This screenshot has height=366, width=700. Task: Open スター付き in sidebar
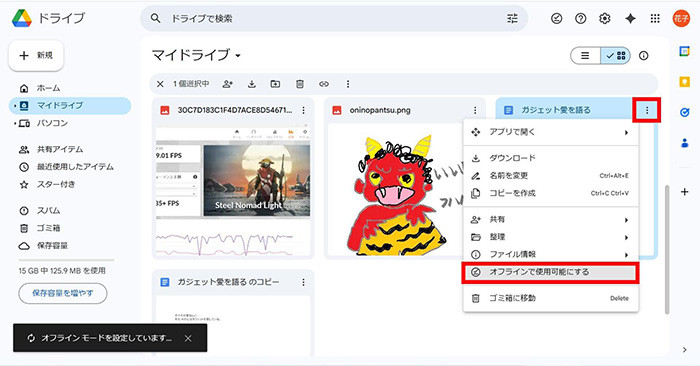70,184
